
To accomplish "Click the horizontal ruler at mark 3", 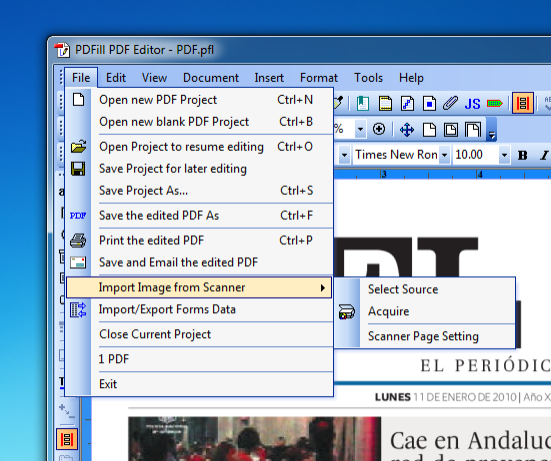I will tap(383, 174).
